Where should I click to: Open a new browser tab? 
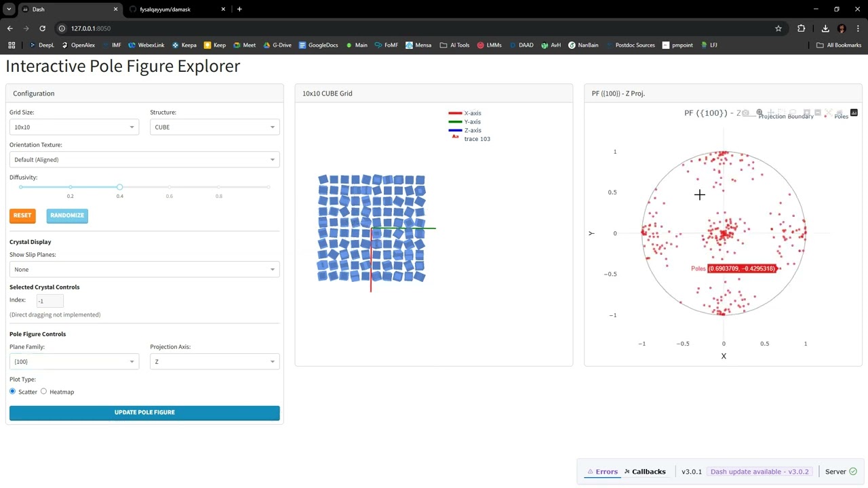[x=239, y=9]
